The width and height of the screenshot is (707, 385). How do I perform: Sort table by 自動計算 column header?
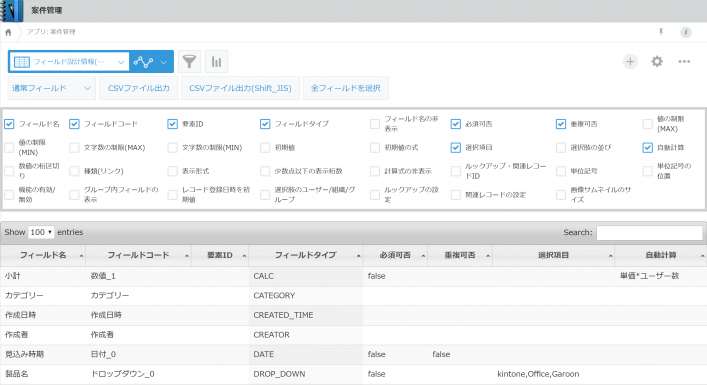661,256
